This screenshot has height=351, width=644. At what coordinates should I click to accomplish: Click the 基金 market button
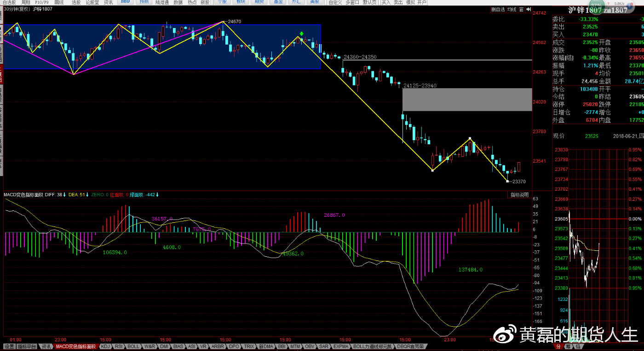click(278, 2)
